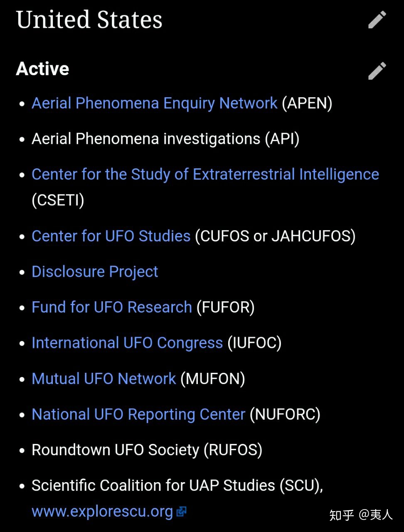Click the Aerial Phenomena investigations (API) list entry

[x=165, y=139]
